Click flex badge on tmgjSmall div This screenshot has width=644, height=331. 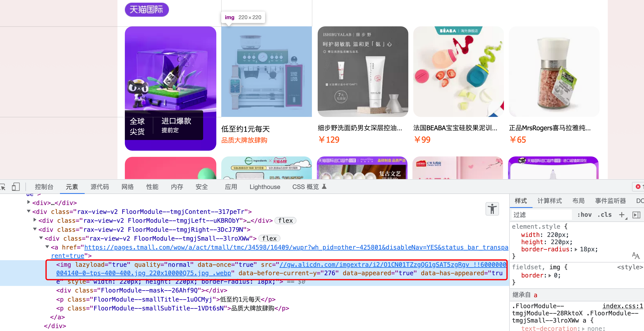(269, 239)
